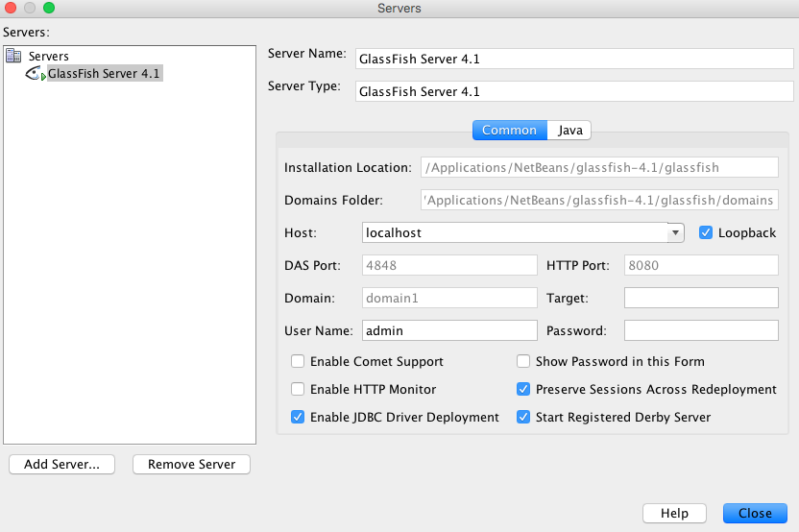
Task: Uncheck Enable JDBC Driver Deployment
Action: point(298,418)
